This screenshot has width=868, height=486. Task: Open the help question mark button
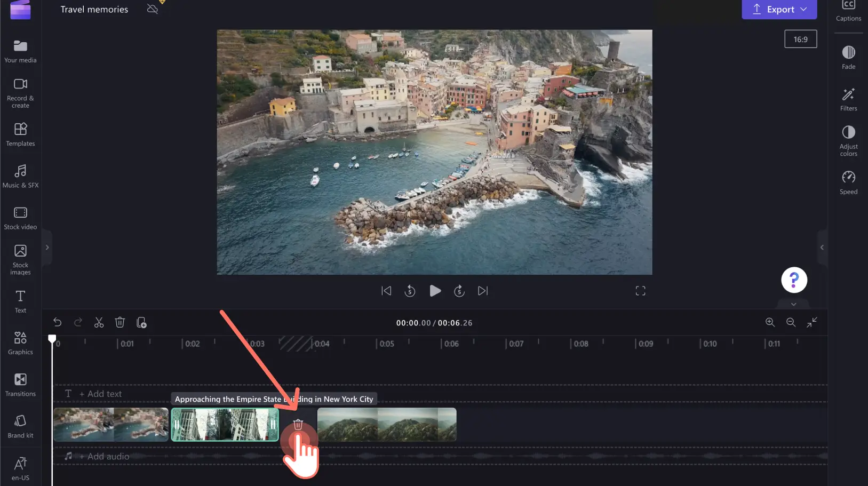coord(794,280)
